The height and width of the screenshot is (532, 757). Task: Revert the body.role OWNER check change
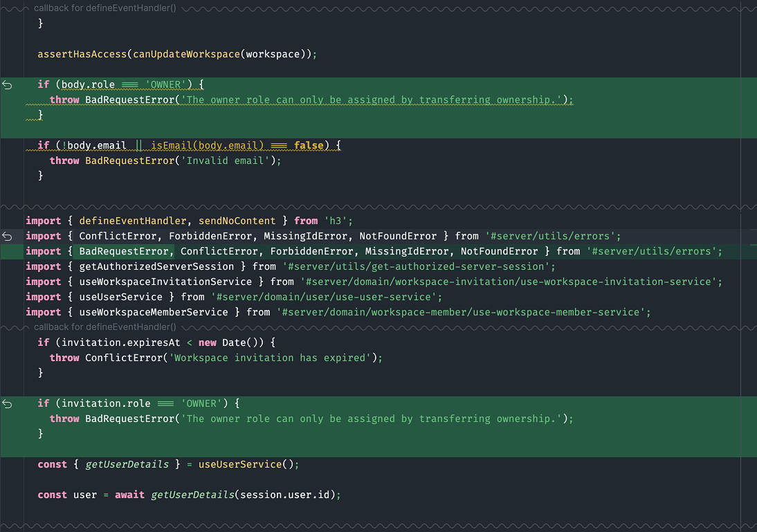tap(7, 85)
